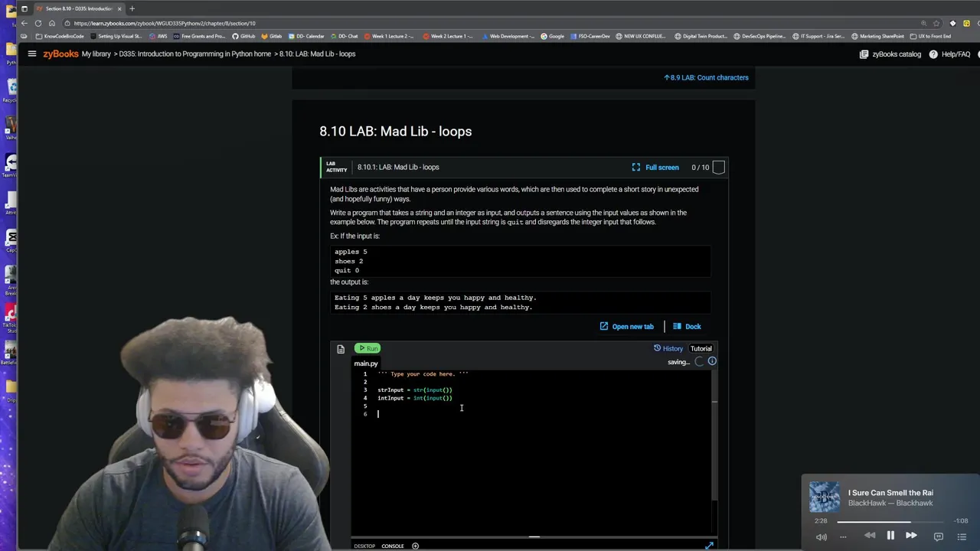Expand the console panel with arrow icon

(709, 545)
